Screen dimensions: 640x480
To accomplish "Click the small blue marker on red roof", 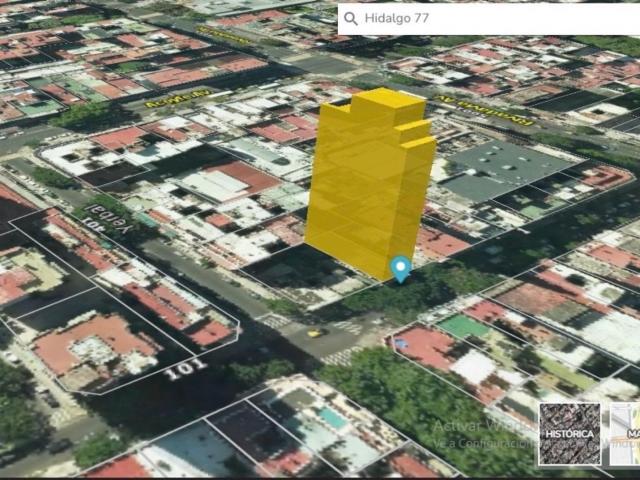I will click(401, 344).
